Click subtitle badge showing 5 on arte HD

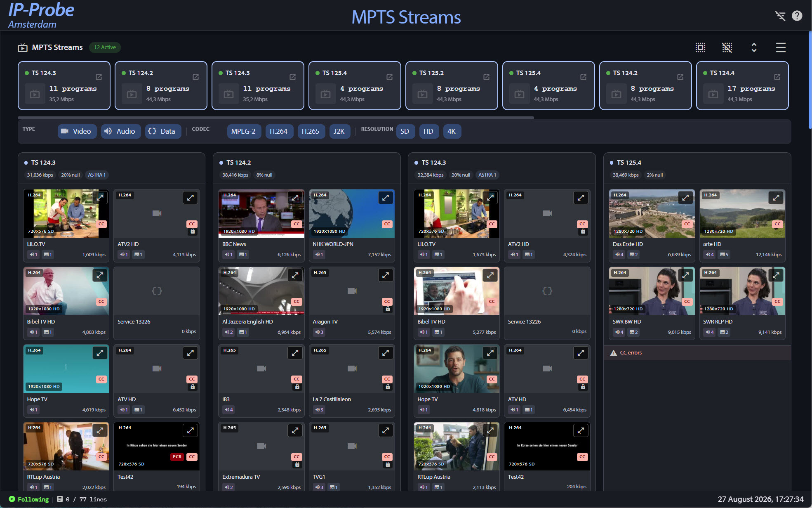pyautogui.click(x=724, y=255)
